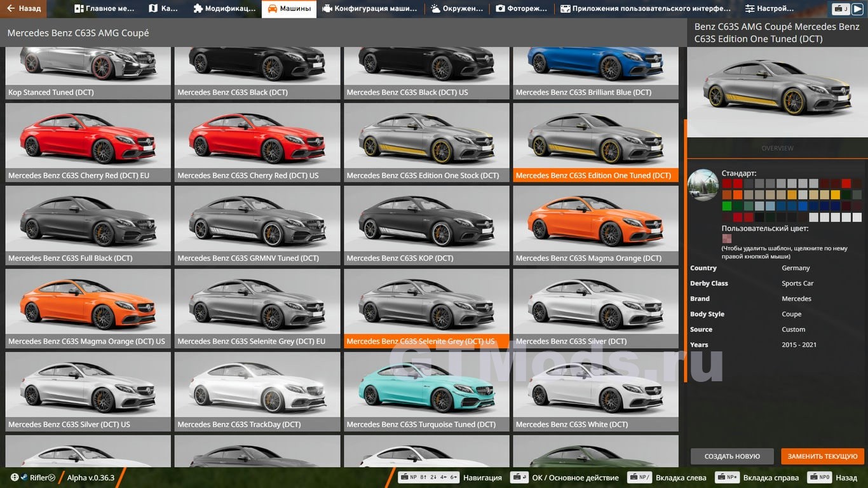Click the large car preview in the details panel
The width and height of the screenshot is (868, 488).
(778, 93)
